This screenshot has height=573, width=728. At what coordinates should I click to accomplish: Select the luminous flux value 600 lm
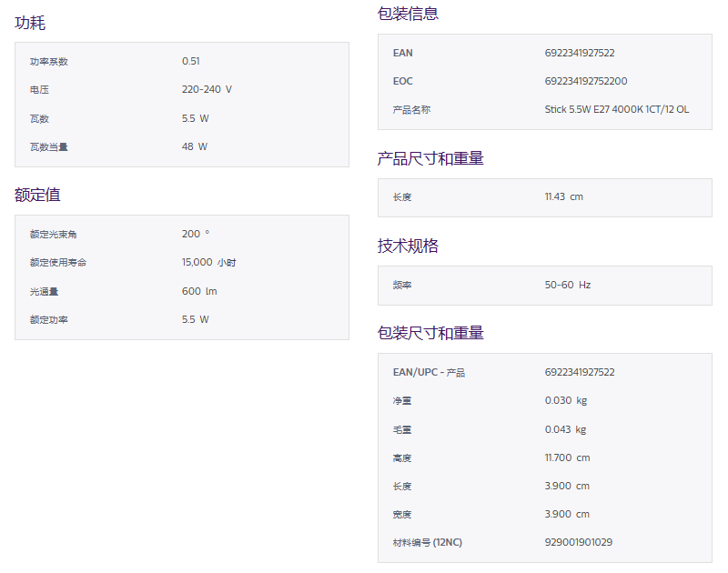pyautogui.click(x=199, y=291)
